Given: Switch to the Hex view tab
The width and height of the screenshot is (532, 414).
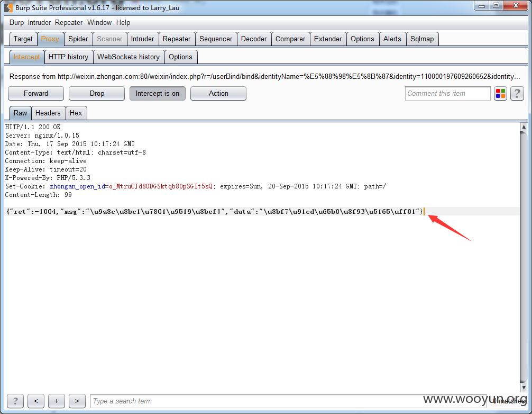Looking at the screenshot, I should click(x=76, y=113).
